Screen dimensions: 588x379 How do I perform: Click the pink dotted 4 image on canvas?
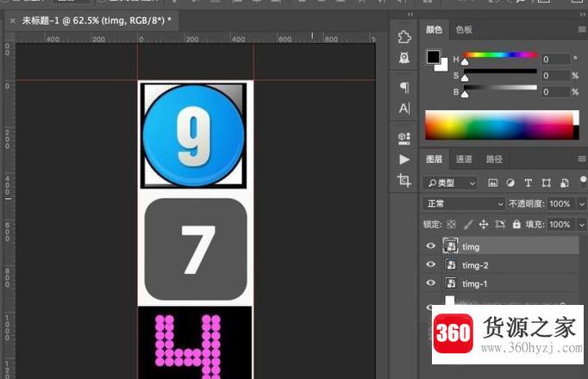point(195,343)
